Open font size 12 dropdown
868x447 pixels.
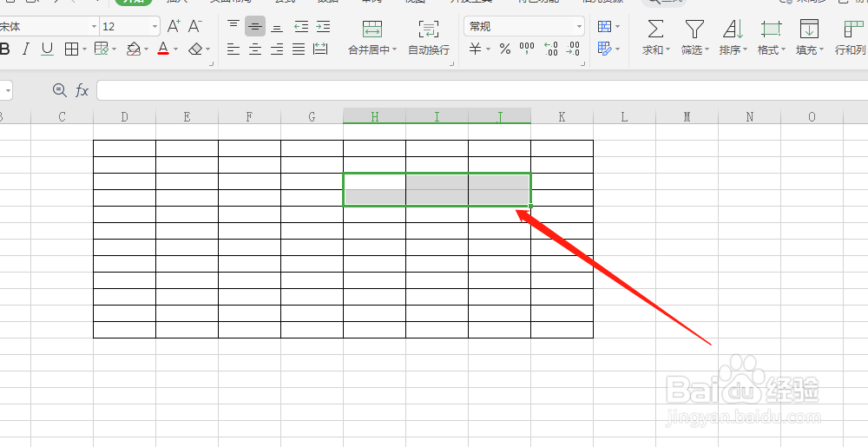155,26
